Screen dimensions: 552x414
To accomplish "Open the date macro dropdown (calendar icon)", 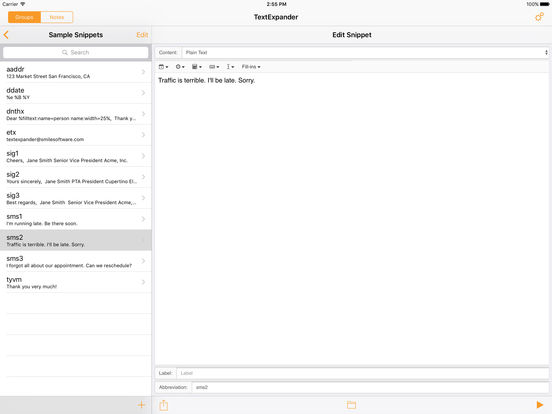I will coord(163,67).
